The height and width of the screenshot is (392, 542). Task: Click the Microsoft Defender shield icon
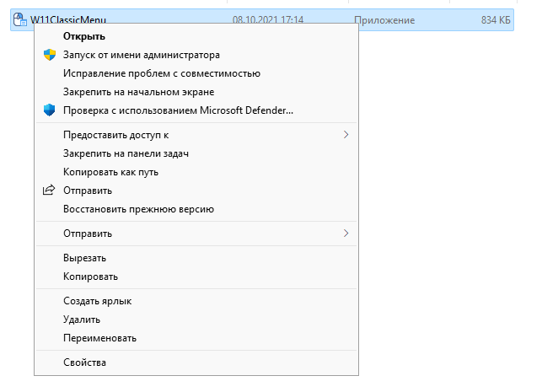coord(50,110)
